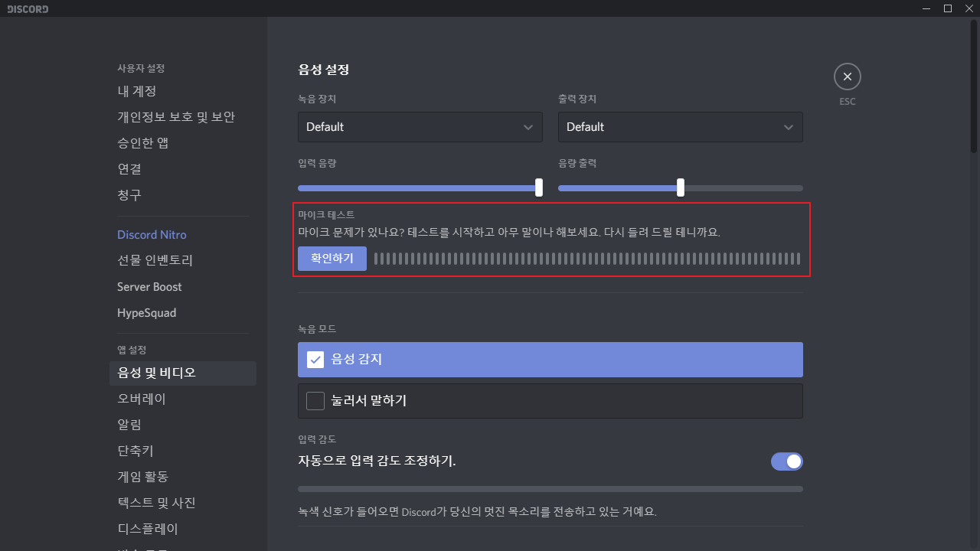
Task: Select 음성 및 비디오 sidebar item
Action: pos(182,373)
